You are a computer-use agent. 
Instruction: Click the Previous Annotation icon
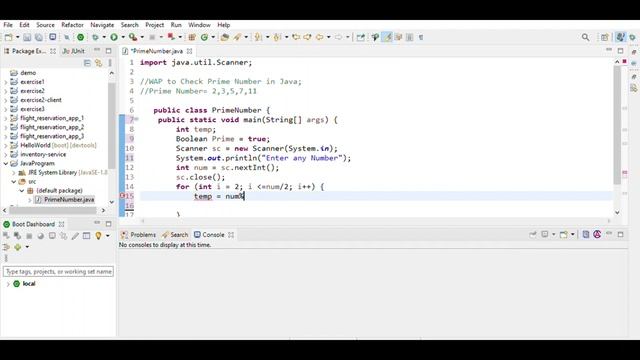[x=277, y=37]
